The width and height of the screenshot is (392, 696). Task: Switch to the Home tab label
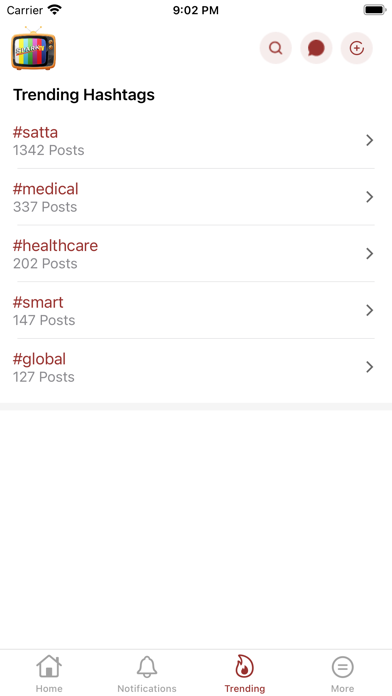point(49,688)
